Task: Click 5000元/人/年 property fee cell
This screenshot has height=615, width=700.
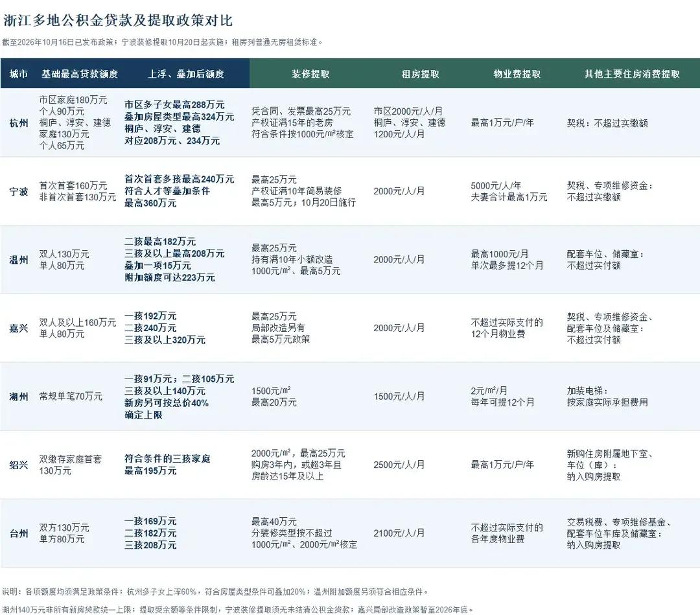Action: coord(496,185)
